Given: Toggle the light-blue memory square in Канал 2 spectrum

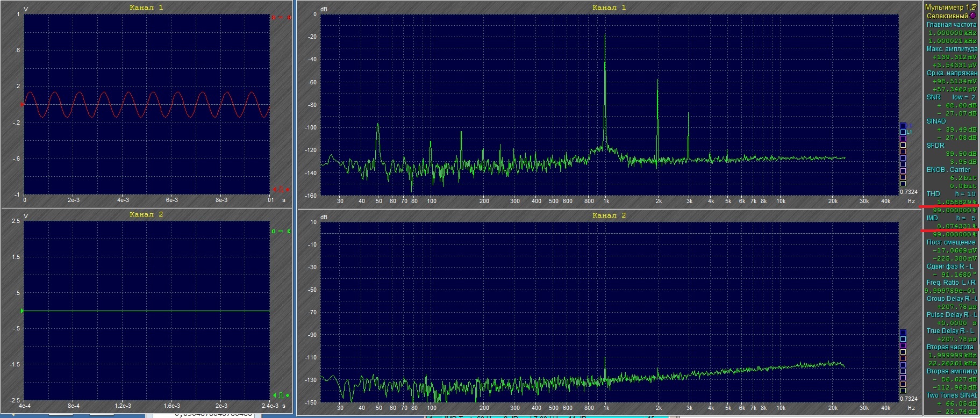Looking at the screenshot, I should pyautogui.click(x=903, y=339).
